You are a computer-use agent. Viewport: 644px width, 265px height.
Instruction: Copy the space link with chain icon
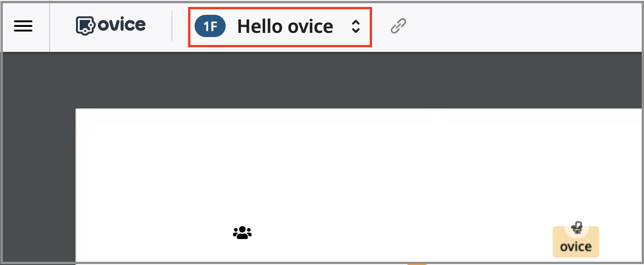point(398,26)
